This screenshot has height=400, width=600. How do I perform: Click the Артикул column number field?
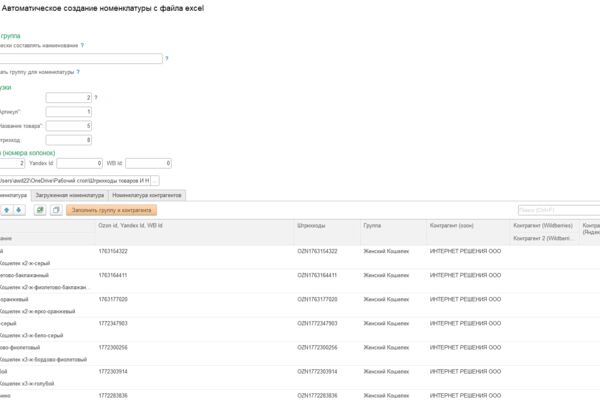click(x=69, y=112)
